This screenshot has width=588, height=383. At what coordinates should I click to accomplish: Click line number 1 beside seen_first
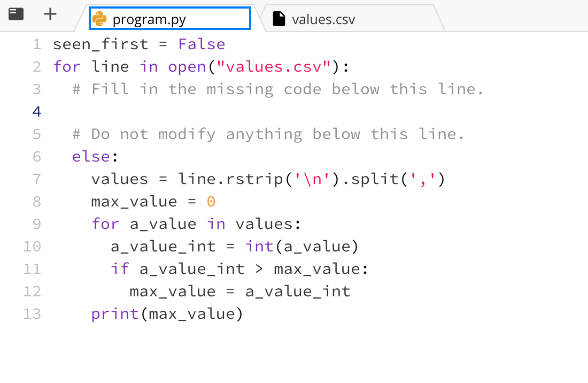tap(36, 44)
